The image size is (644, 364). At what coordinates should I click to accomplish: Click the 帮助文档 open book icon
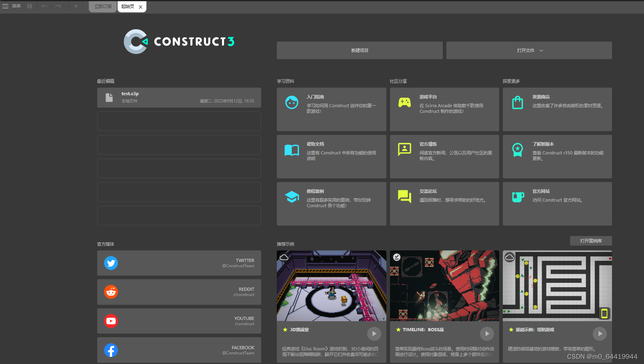(x=292, y=150)
